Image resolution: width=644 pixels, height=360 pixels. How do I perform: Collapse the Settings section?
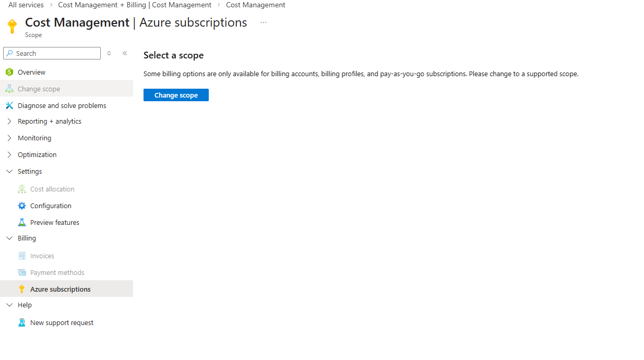point(9,171)
